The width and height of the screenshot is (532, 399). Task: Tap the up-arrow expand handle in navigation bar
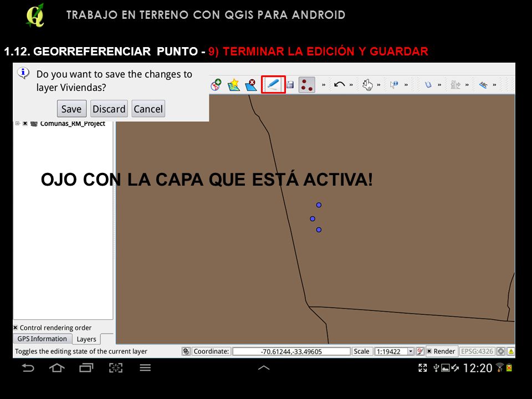[264, 368]
